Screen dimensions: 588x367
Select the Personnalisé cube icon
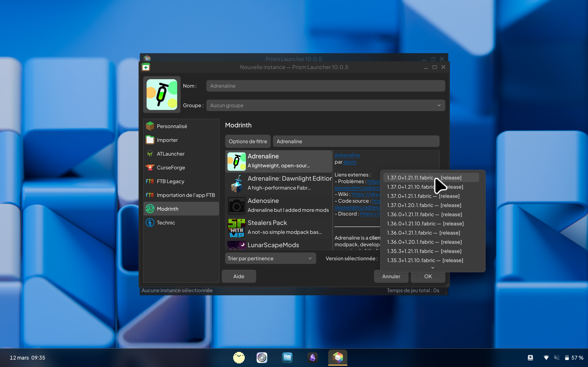[150, 126]
